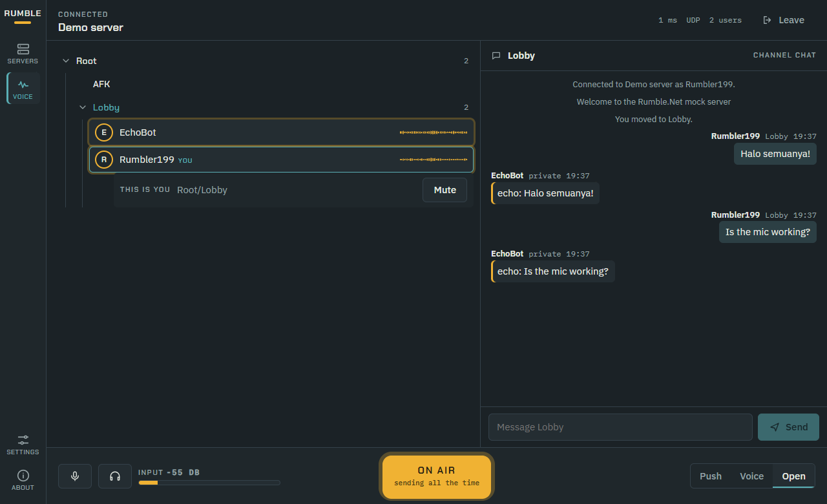Screen dimensions: 827x504
Task: Click the CHANNEL CHAT label
Action: click(784, 56)
